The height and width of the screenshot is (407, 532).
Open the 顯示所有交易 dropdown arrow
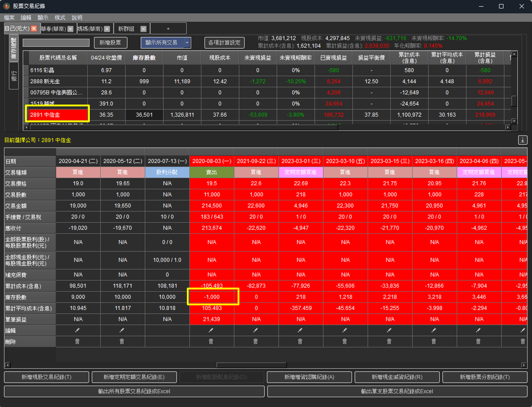click(x=187, y=43)
